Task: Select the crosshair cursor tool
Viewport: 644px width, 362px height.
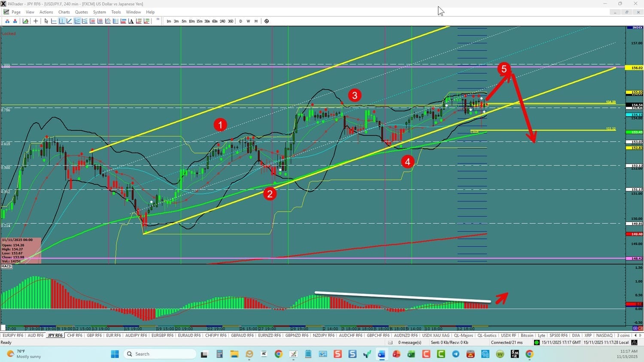Action: 36,21
